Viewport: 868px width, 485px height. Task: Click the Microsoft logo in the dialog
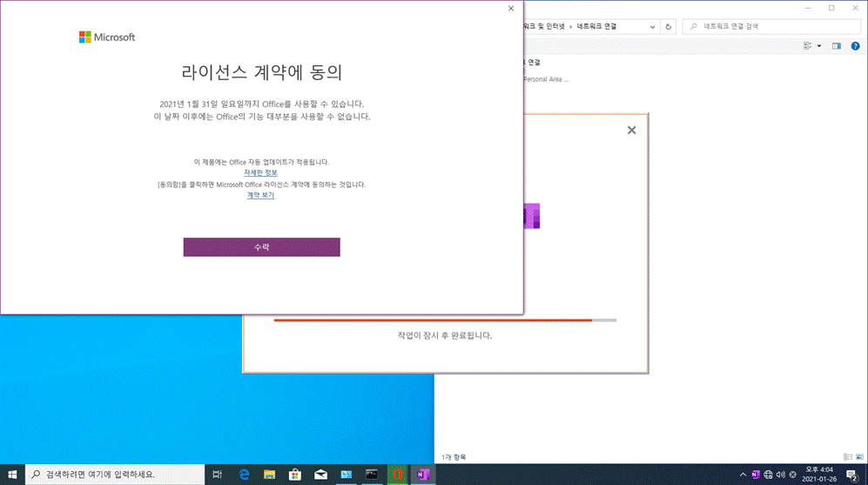point(107,37)
